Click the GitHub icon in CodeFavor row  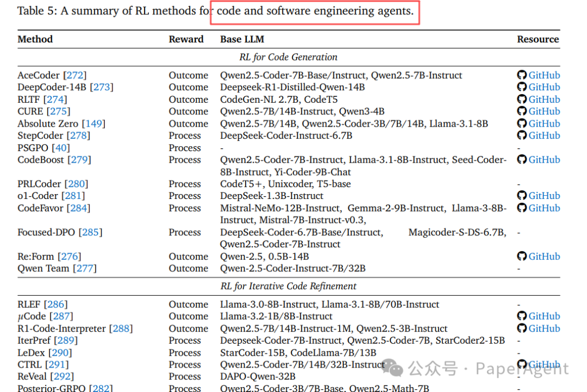[x=521, y=208]
